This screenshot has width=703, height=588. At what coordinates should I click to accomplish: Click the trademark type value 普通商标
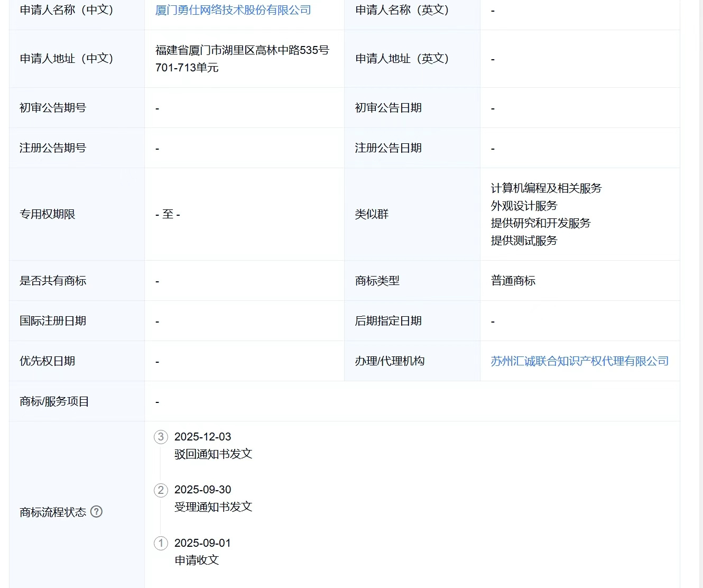[x=513, y=281]
